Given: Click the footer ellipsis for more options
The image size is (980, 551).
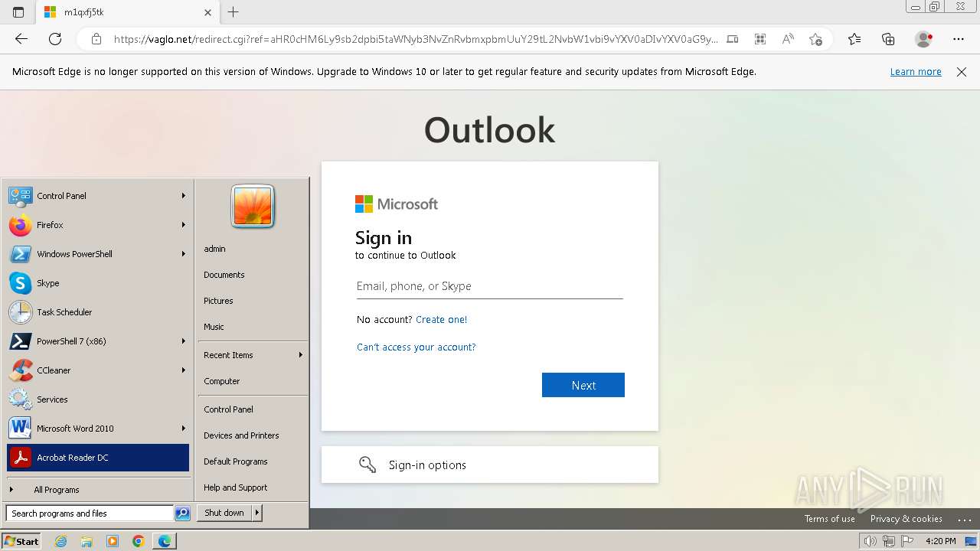Looking at the screenshot, I should pyautogui.click(x=964, y=519).
